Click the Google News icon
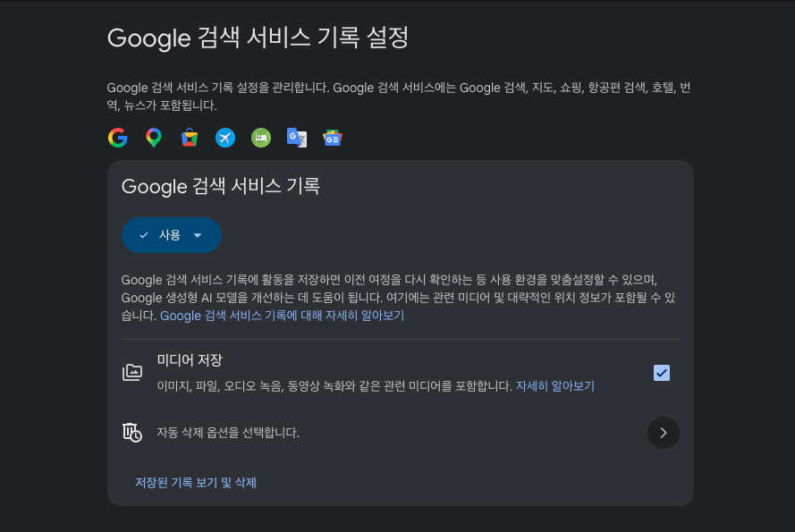Viewport: 795px width, 532px height. pos(333,138)
